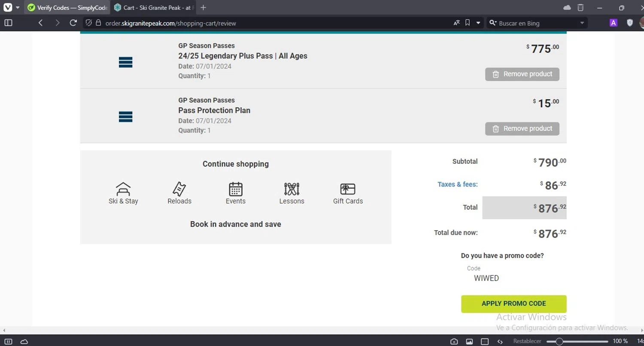Tile pages with the status bar square icon
Viewport: 644px width, 346px height.
click(x=485, y=342)
